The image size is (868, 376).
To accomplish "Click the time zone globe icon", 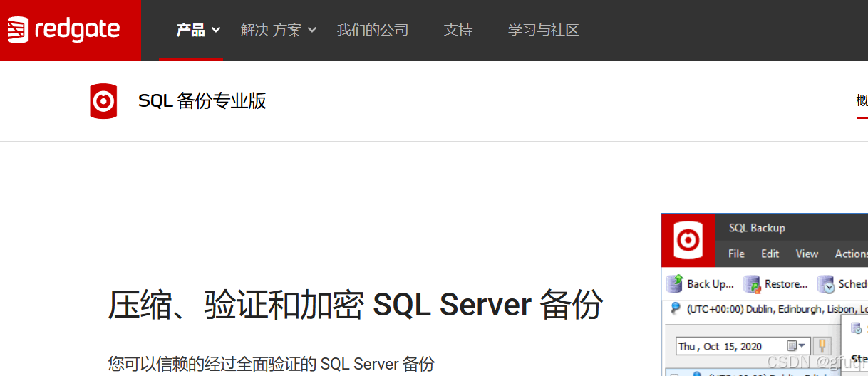I will [x=676, y=308].
